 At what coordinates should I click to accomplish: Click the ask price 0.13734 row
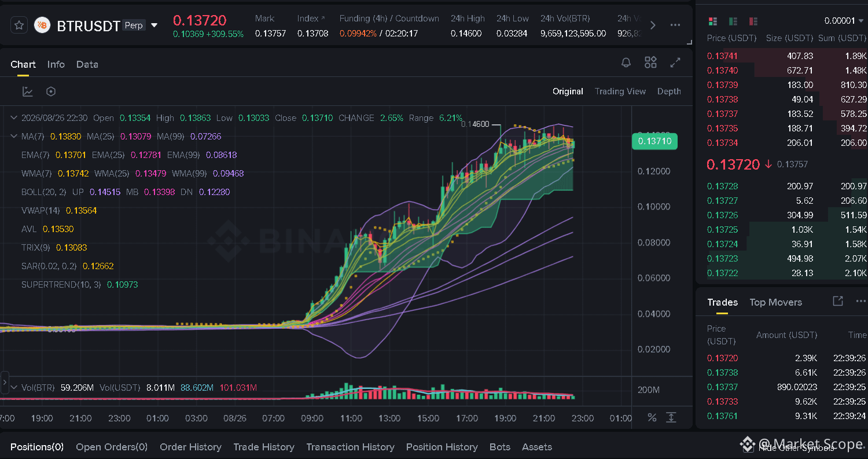point(787,143)
